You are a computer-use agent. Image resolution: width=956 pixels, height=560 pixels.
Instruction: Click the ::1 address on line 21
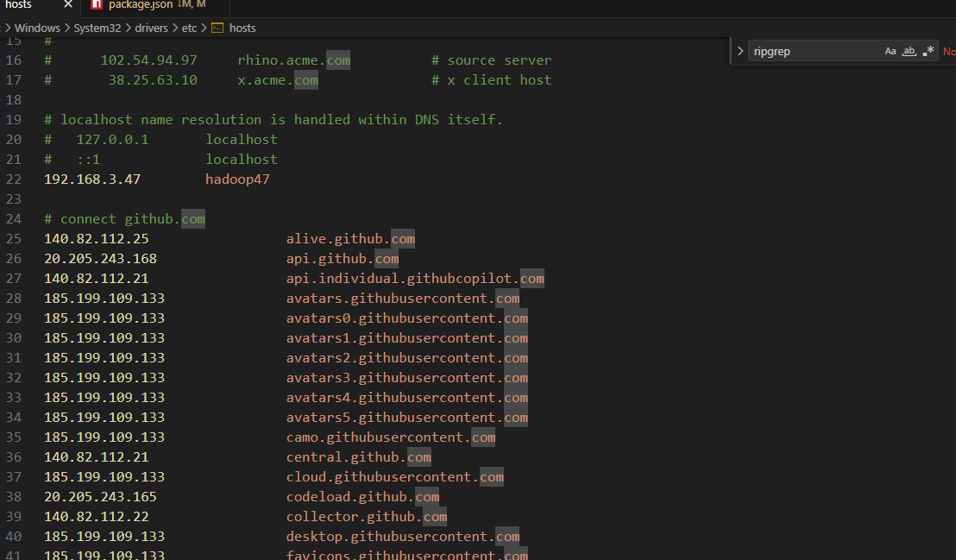coord(88,160)
